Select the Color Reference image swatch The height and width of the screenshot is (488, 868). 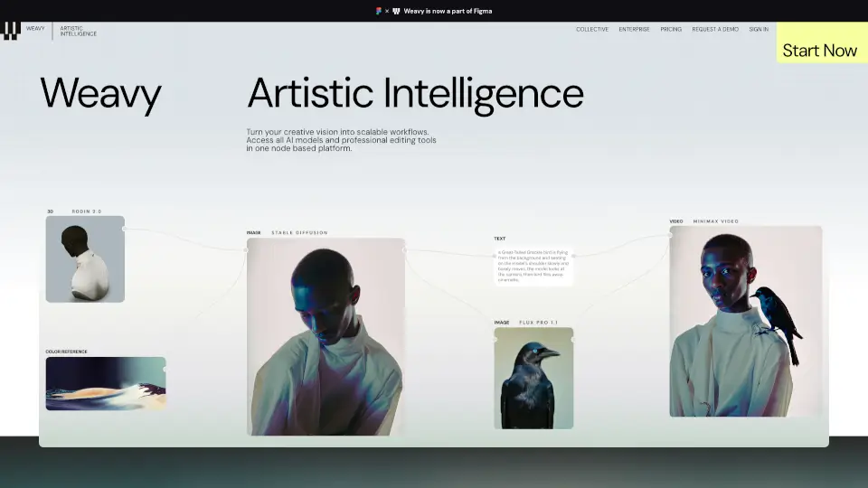[105, 383]
